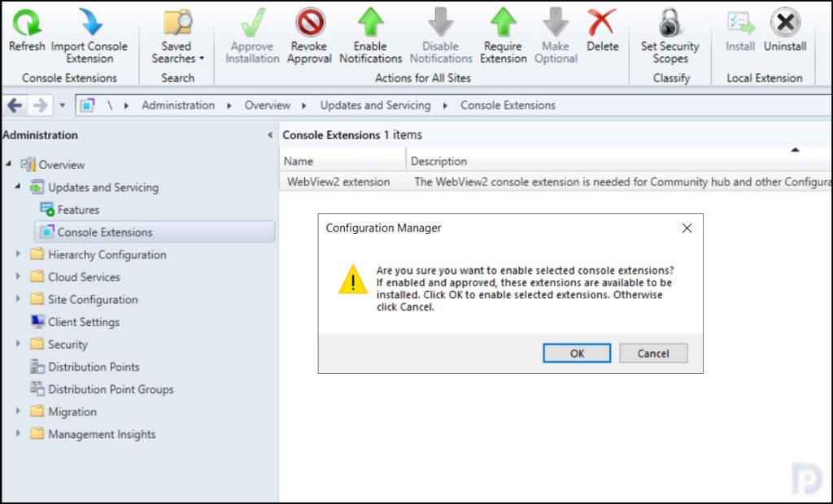Click the Require Extension icon
The image size is (833, 504).
[x=503, y=23]
